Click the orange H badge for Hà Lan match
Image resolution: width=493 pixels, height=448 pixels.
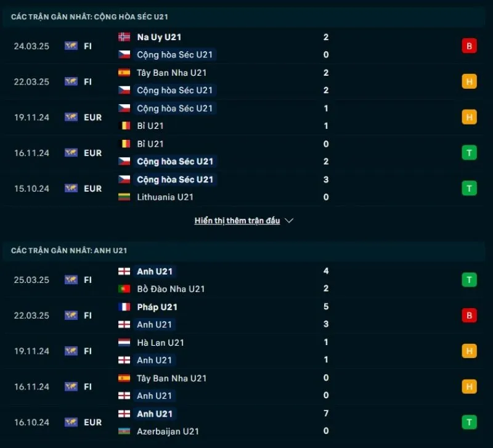pyautogui.click(x=469, y=351)
